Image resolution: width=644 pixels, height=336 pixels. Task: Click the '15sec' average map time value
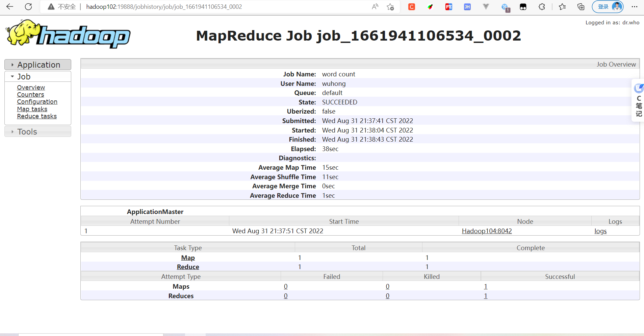coord(330,167)
